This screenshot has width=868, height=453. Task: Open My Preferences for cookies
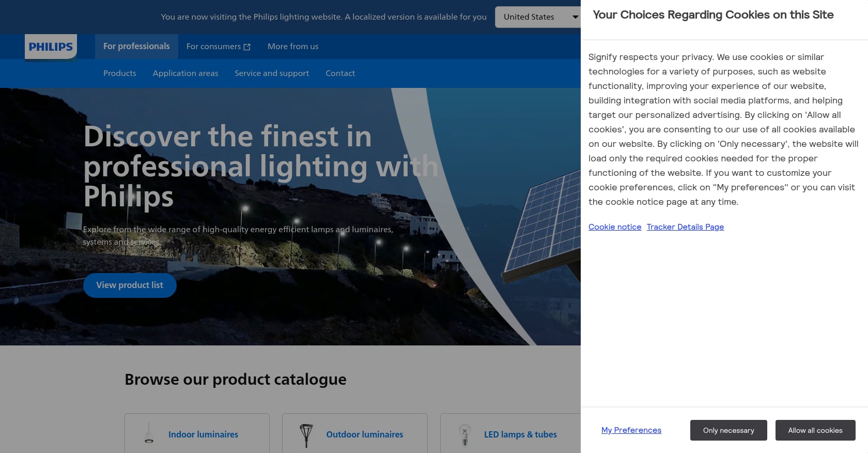click(631, 430)
